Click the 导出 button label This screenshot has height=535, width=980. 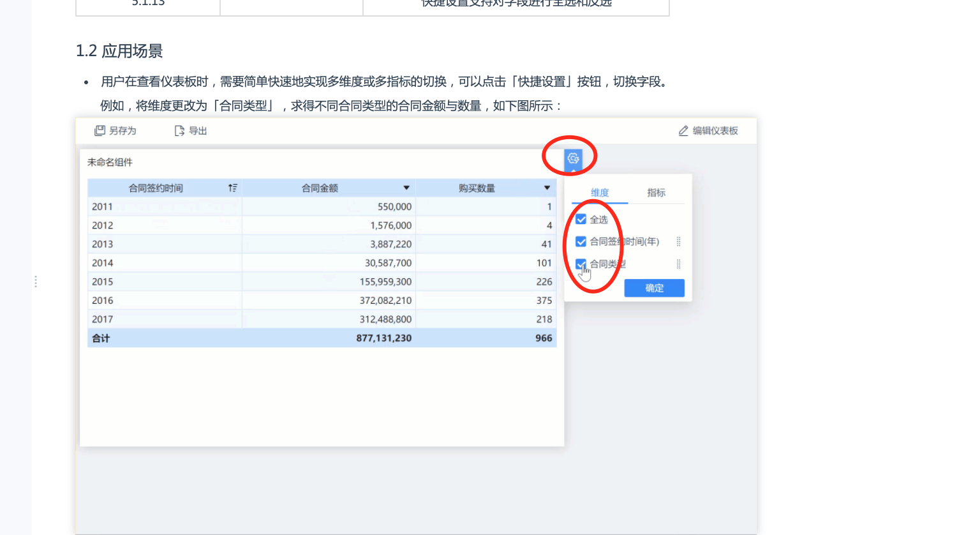[198, 131]
